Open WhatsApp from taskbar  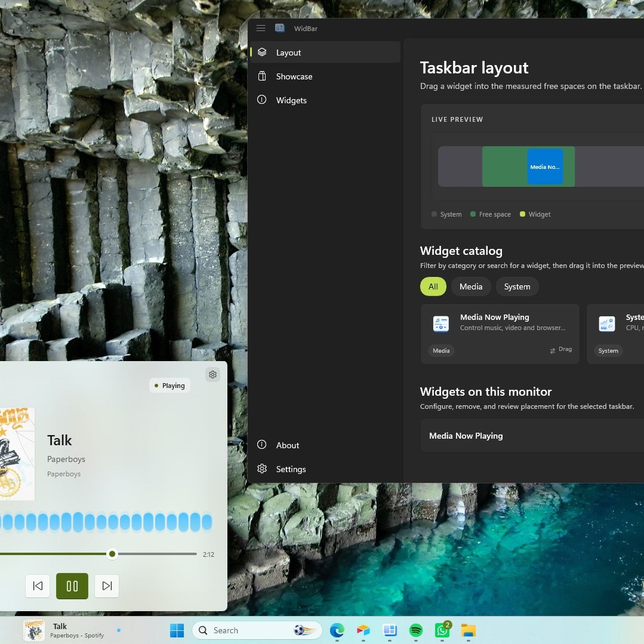(x=442, y=630)
